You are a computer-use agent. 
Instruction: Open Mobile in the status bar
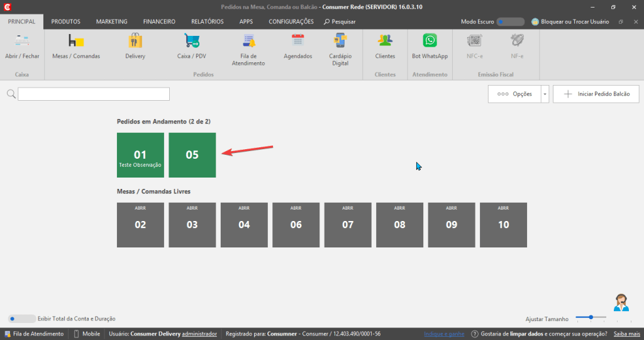click(87, 334)
